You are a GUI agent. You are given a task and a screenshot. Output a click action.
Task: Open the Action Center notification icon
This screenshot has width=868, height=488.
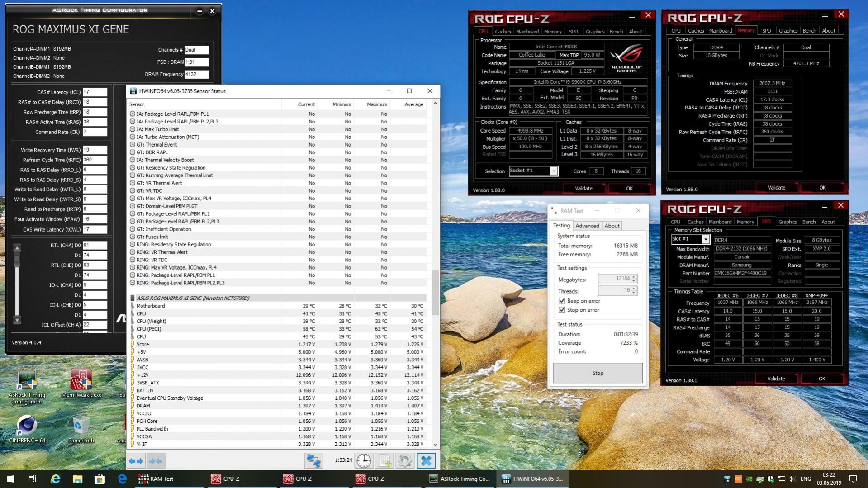click(853, 479)
